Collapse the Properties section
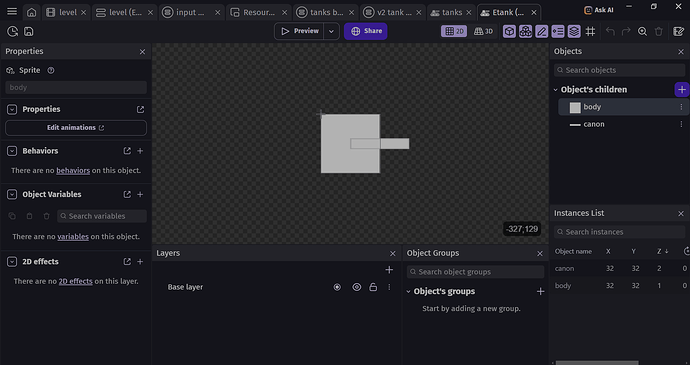 [12, 109]
